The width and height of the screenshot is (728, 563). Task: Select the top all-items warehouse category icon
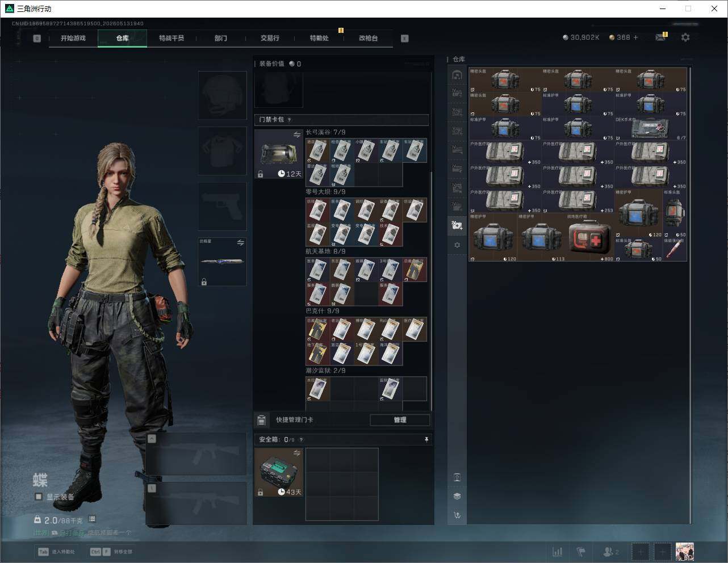(x=457, y=75)
